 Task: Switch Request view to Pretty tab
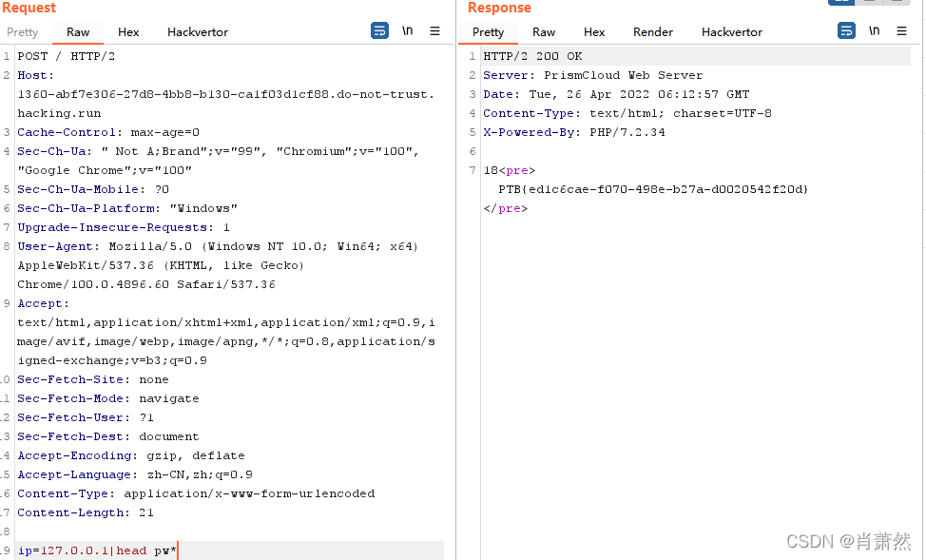coord(23,32)
